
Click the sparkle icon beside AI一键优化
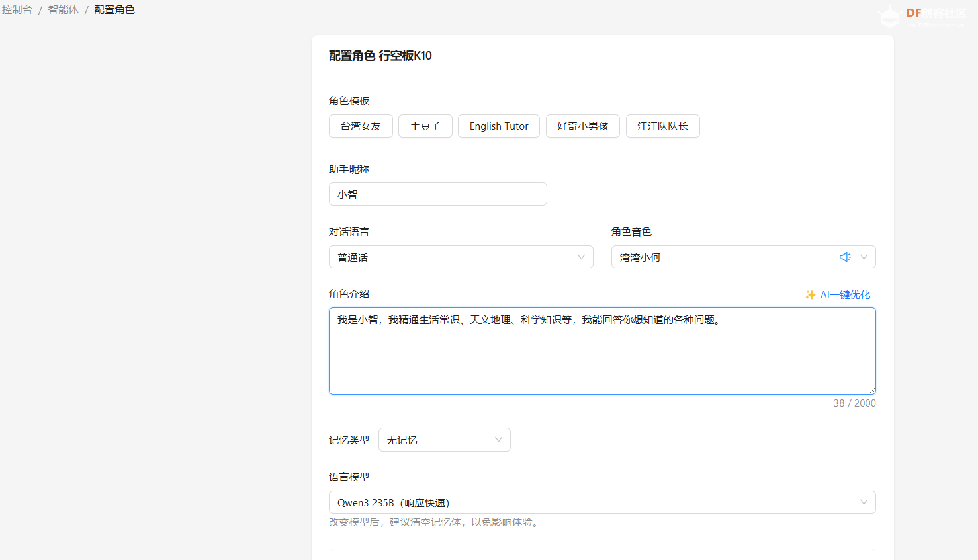click(x=810, y=294)
